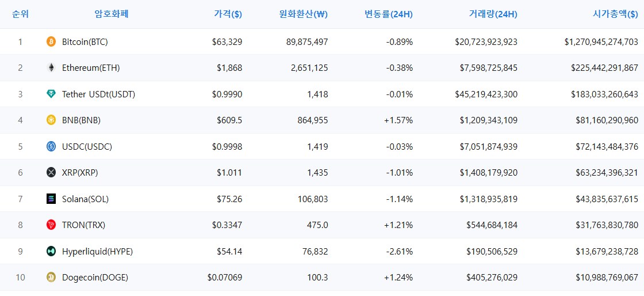Click Ethereum market cap $225,442,291,867
The height and width of the screenshot is (296, 644).
coord(604,68)
